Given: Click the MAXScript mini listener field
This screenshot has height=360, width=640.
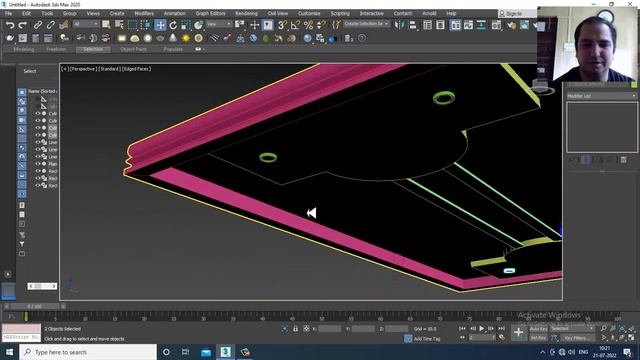Looking at the screenshot, I should [x=21, y=338].
